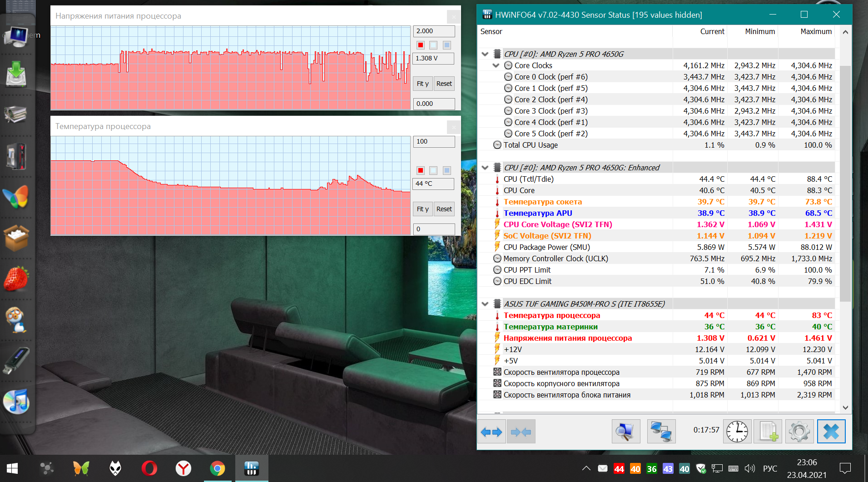Open the computer monitor icon in the dock

click(x=16, y=36)
